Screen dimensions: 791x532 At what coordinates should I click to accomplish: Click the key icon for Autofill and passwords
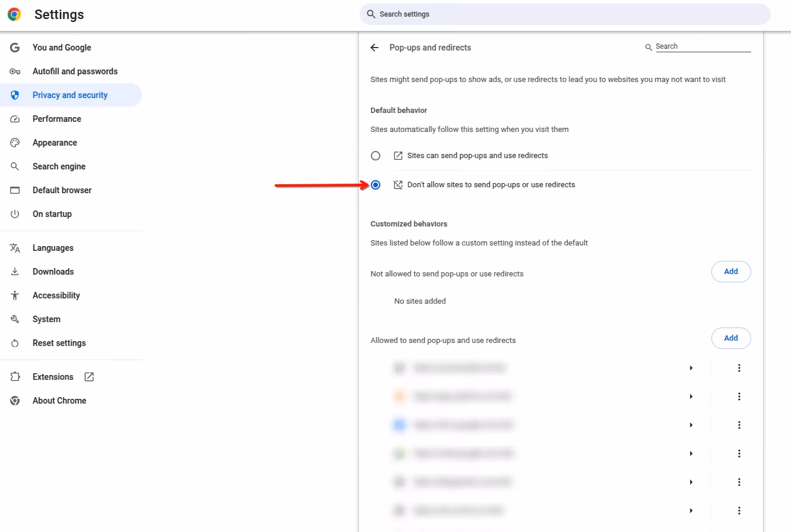(x=15, y=71)
